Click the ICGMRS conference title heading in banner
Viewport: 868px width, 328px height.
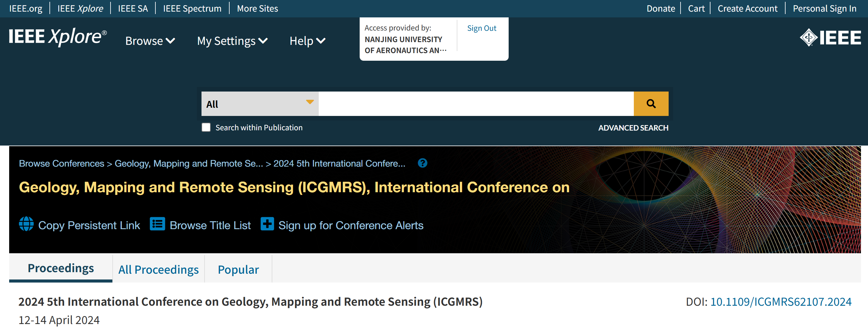coord(294,187)
